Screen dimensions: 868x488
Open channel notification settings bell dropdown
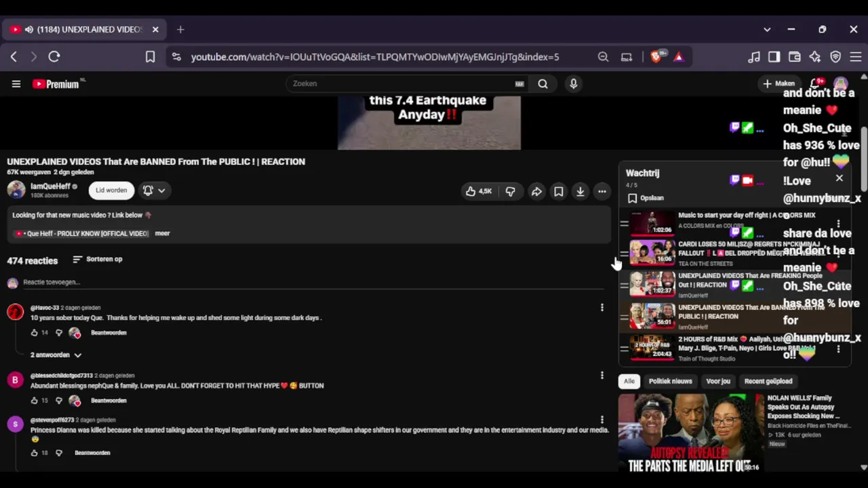154,190
